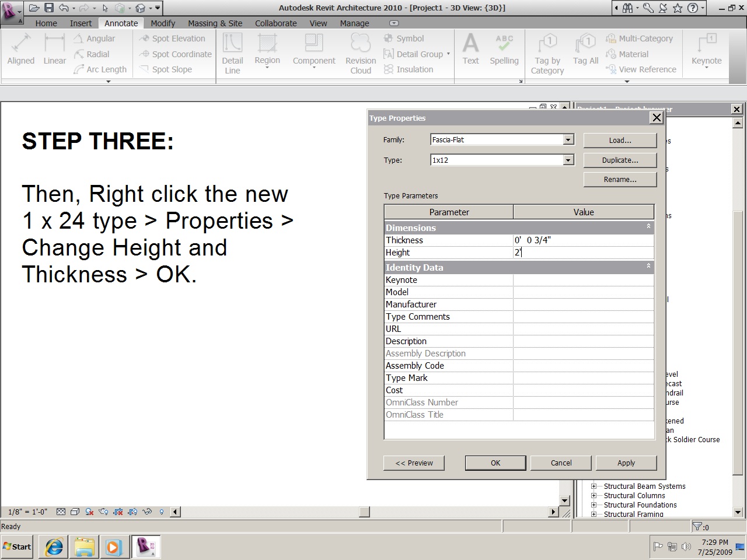Image resolution: width=747 pixels, height=560 pixels.
Task: Switch to the Home ribbon tab
Action: 46,23
